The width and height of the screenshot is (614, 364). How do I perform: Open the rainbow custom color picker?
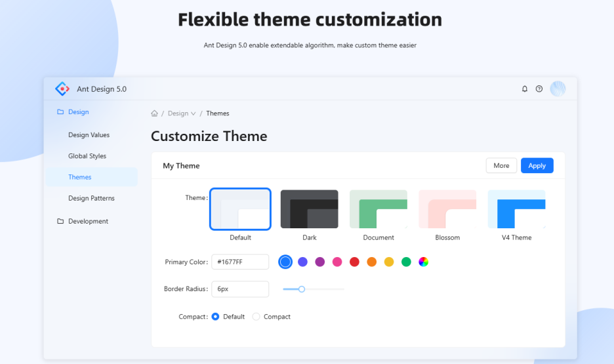[x=423, y=262]
